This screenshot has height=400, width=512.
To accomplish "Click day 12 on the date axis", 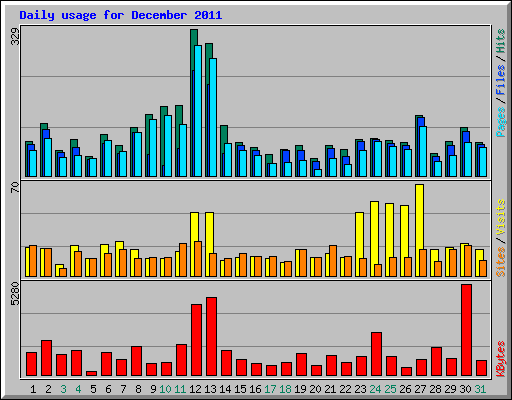I will [195, 389].
